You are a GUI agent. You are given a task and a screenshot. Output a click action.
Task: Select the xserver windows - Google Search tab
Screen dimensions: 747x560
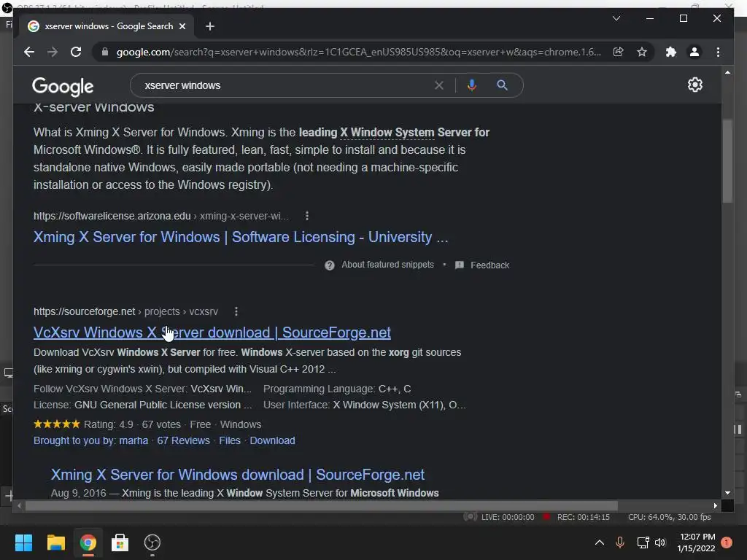click(x=107, y=26)
